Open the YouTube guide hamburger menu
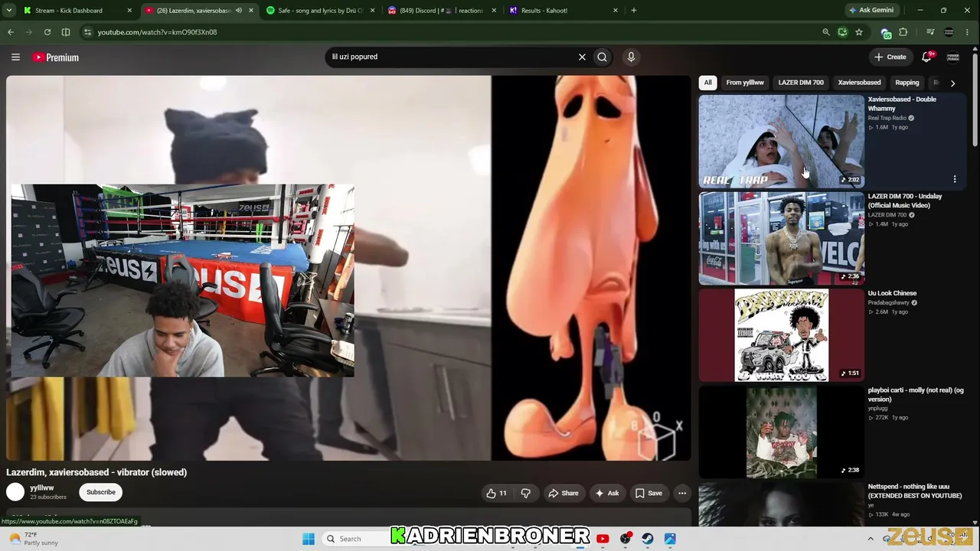 pyautogui.click(x=15, y=57)
